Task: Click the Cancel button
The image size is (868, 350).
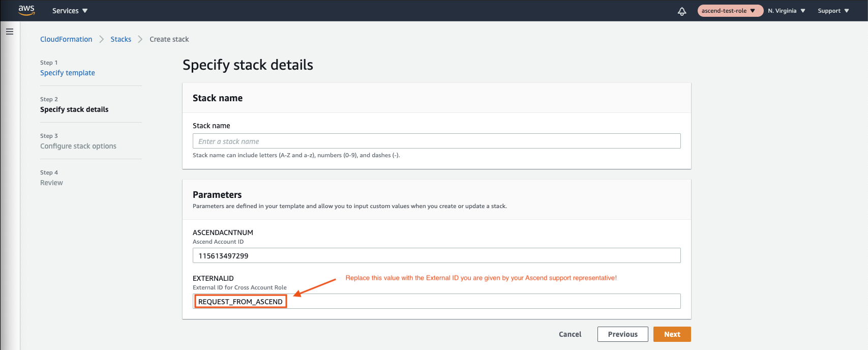Action: coord(570,334)
